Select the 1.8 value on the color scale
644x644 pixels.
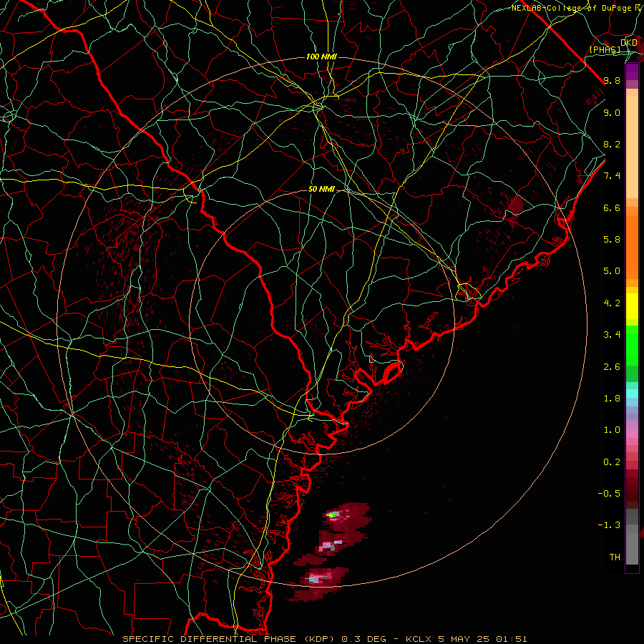[x=612, y=399]
